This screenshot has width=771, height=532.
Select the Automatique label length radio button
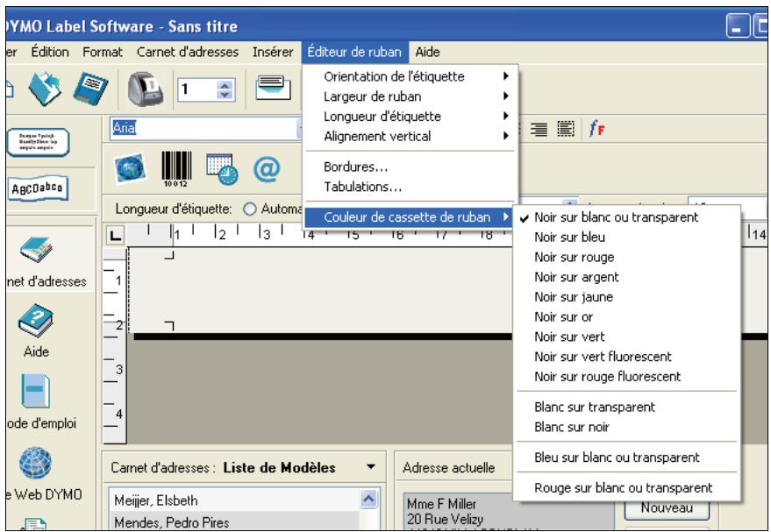[250, 209]
